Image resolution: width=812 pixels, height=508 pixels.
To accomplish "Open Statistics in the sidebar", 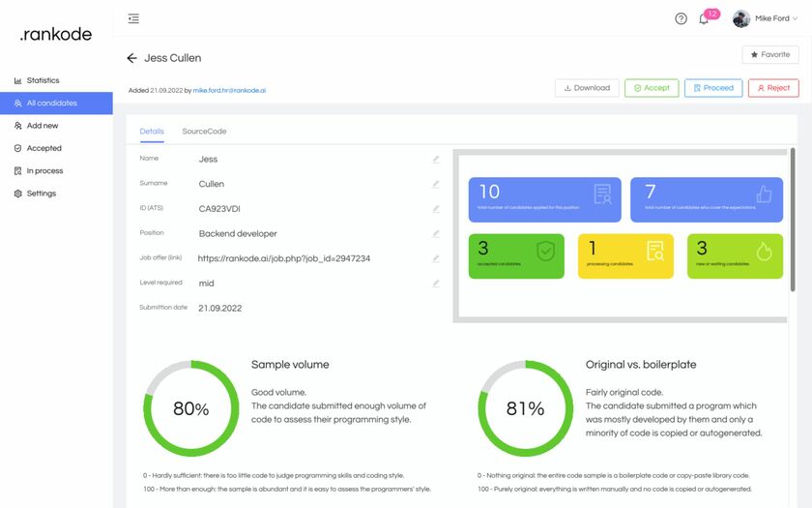I will click(43, 80).
